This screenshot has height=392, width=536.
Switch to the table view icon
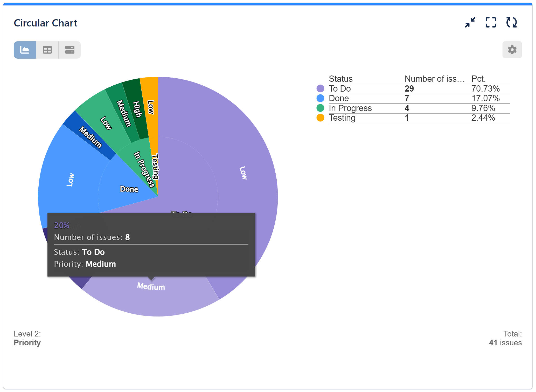[47, 50]
